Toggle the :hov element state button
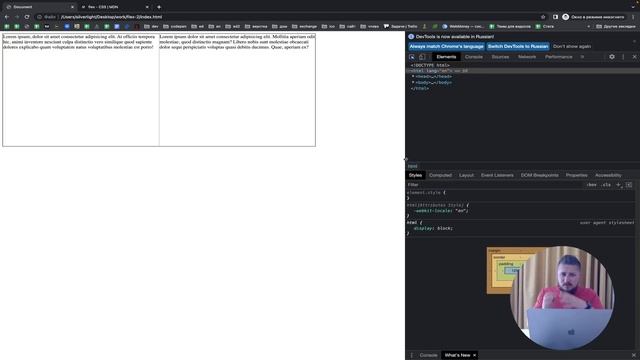 point(591,185)
